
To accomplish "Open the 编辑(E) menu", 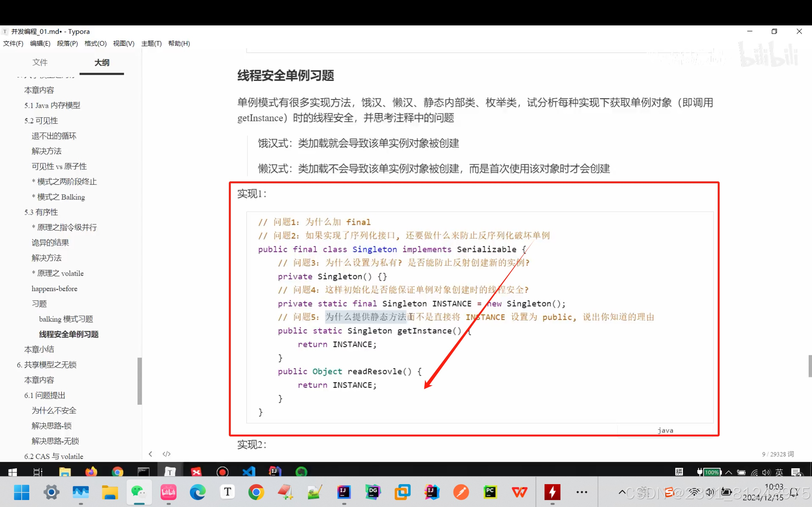I will coord(40,43).
